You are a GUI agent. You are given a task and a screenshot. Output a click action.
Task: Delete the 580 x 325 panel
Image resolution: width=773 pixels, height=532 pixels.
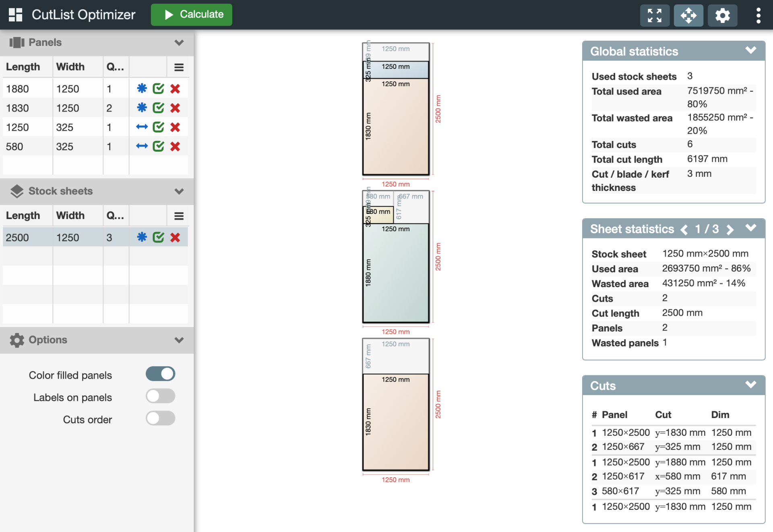pos(175,146)
